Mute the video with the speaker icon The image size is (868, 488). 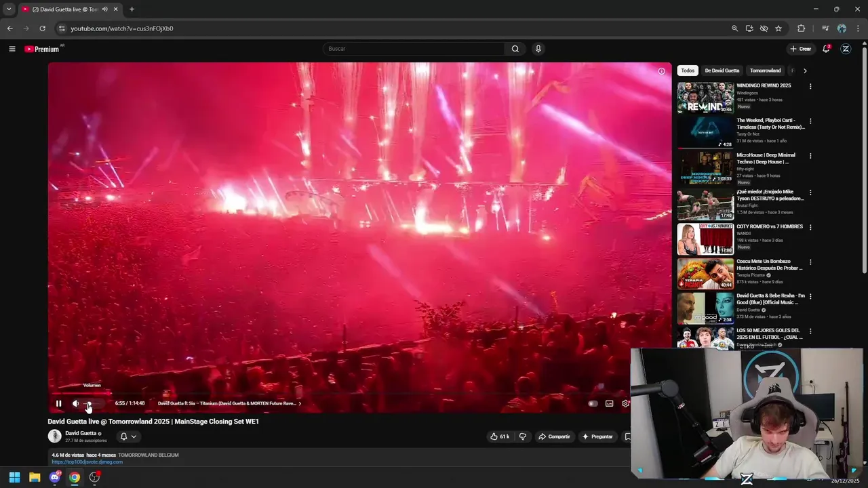click(x=75, y=403)
